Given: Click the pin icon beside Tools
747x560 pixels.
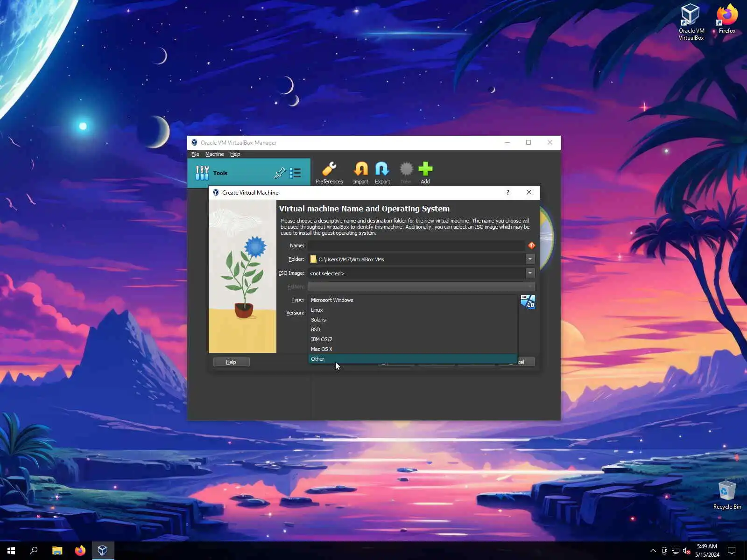Looking at the screenshot, I should (x=280, y=173).
